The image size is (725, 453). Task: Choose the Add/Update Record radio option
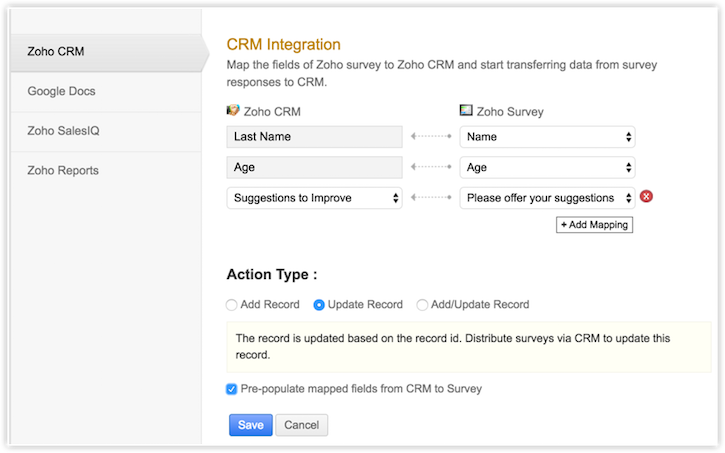(x=422, y=305)
